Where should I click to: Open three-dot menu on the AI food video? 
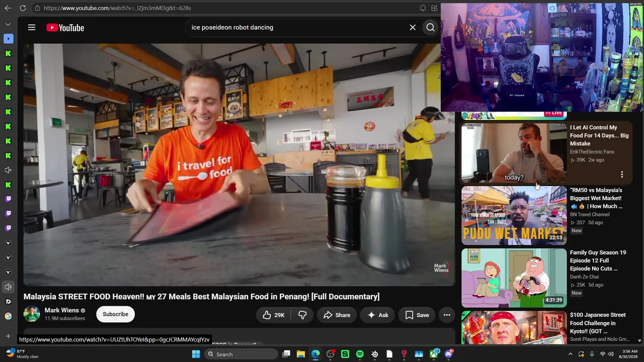click(x=622, y=174)
